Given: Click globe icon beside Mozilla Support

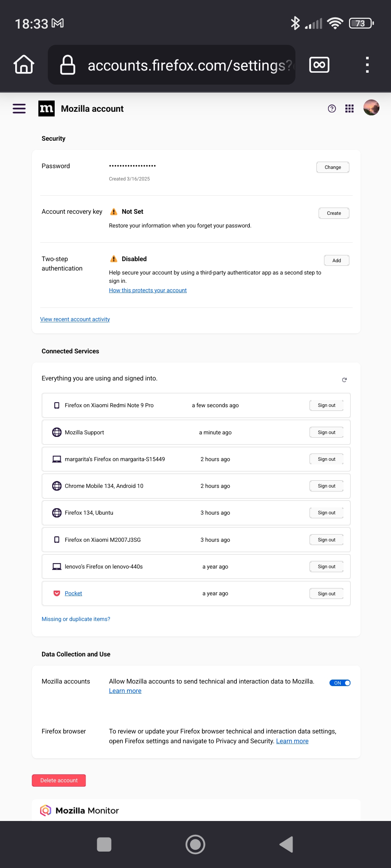Looking at the screenshot, I should [57, 432].
